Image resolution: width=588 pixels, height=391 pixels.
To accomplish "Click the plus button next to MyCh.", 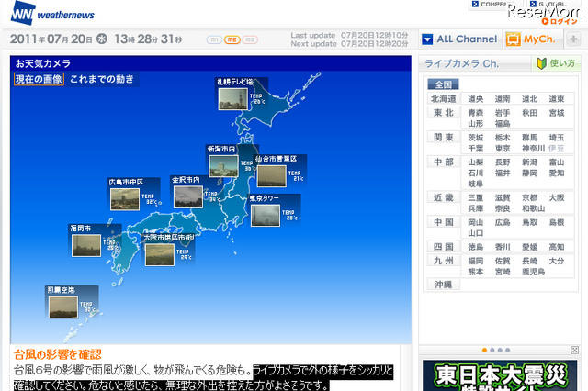I will coord(573,39).
